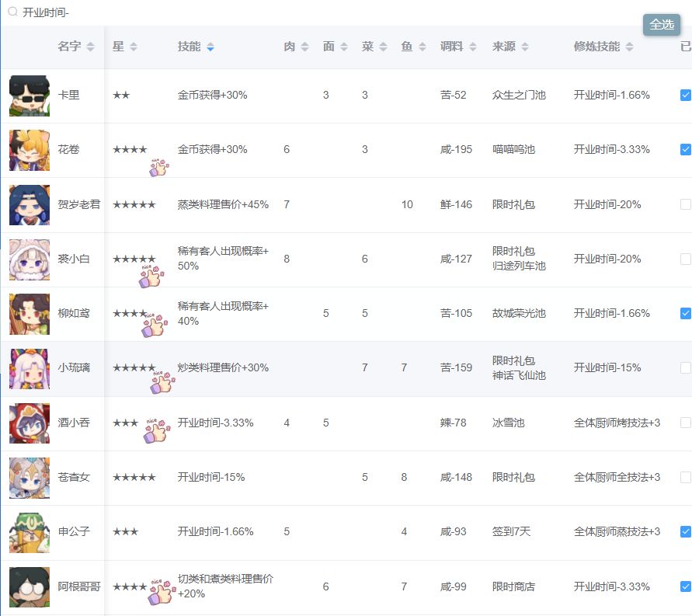Click seasoning value 鲜-146

[456, 204]
